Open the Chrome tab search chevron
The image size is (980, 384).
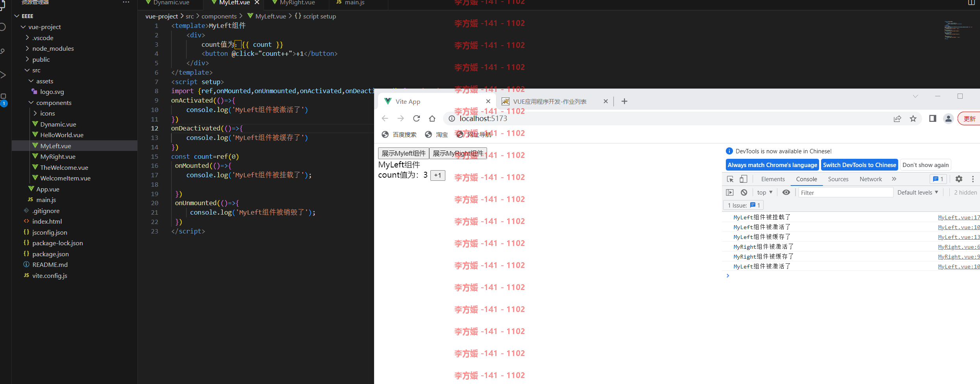[915, 96]
